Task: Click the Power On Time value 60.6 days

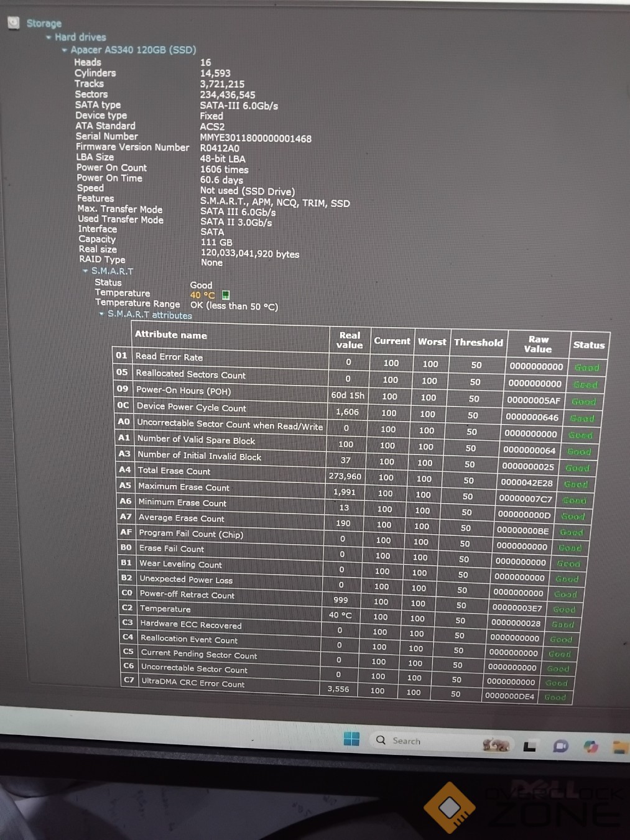Action: point(222,180)
